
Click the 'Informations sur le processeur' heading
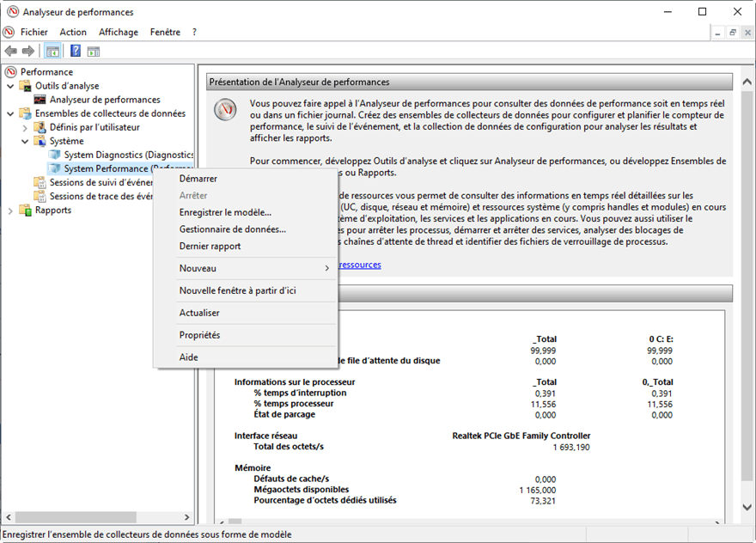[295, 382]
